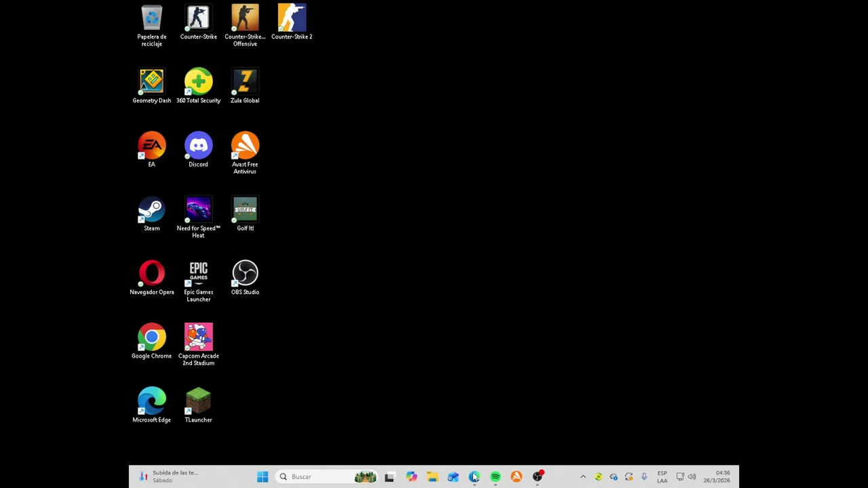Select Counter-Strike Global Offensive shortcut
Viewport: 868px width, 488px height.
(x=245, y=26)
